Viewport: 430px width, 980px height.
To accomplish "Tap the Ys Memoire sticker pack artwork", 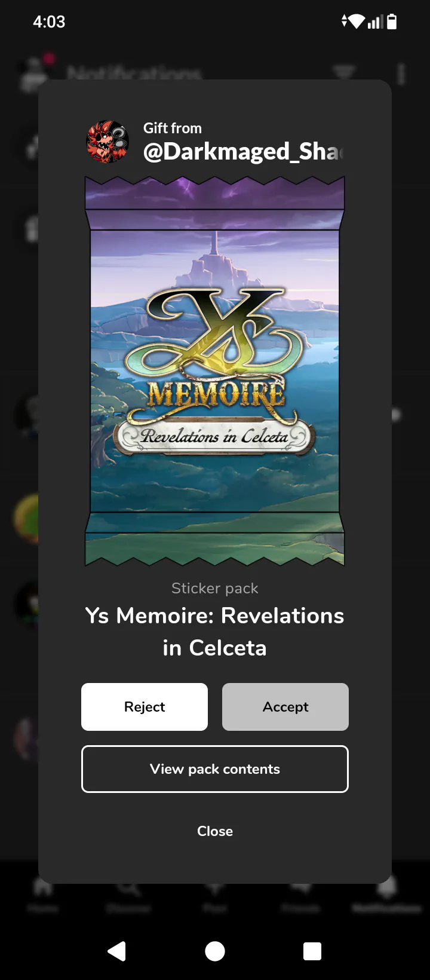I will (x=215, y=370).
